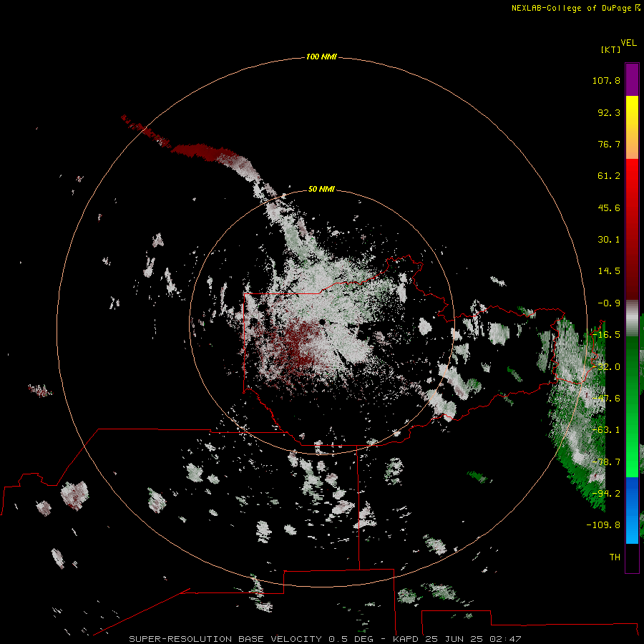Screen dimensions: 644x644
Task: Click the 92.3 velocity scale value
Action: pos(609,112)
